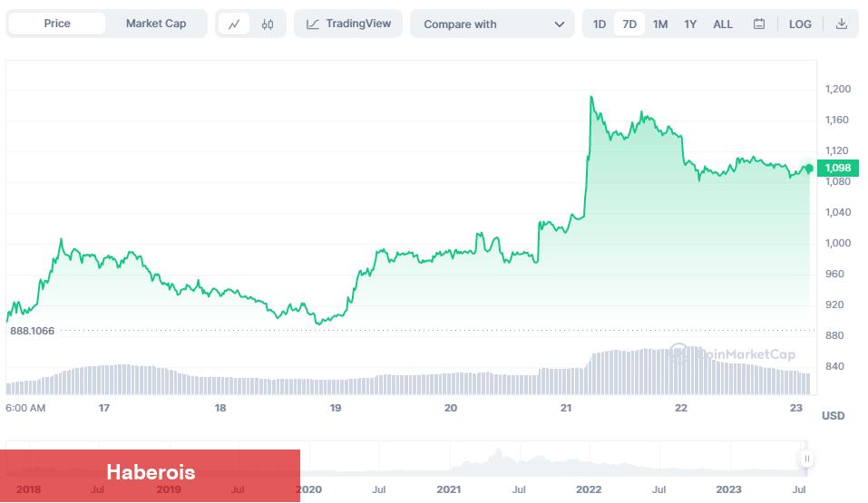Click the 19 date axis label
The height and width of the screenshot is (503, 868).
tap(335, 408)
